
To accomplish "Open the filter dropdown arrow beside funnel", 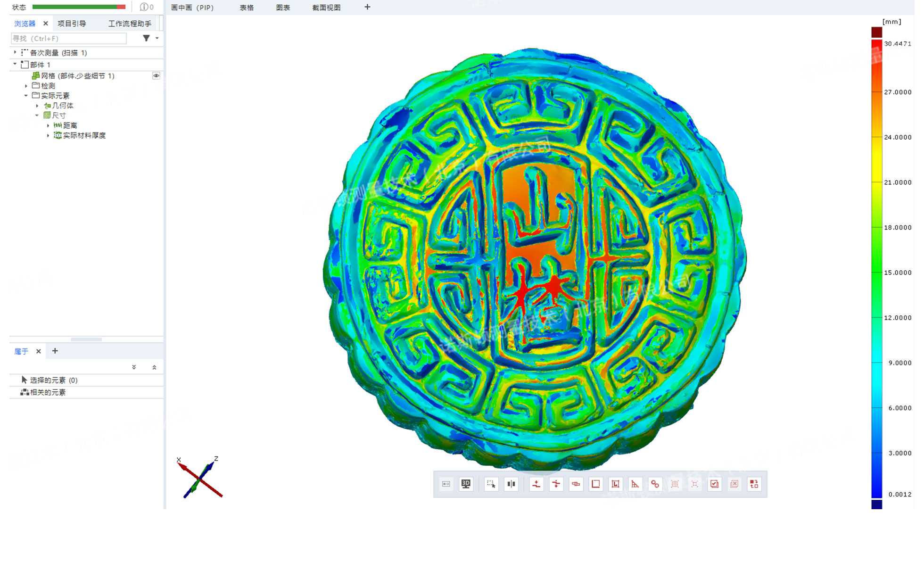I will 157,38.
